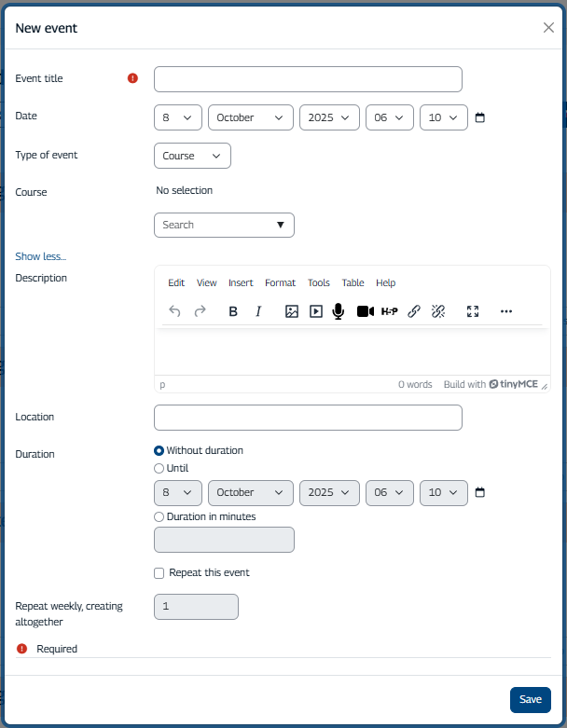Screen dimensions: 567x728
Task: Click the H5P content icon
Action: tap(389, 311)
